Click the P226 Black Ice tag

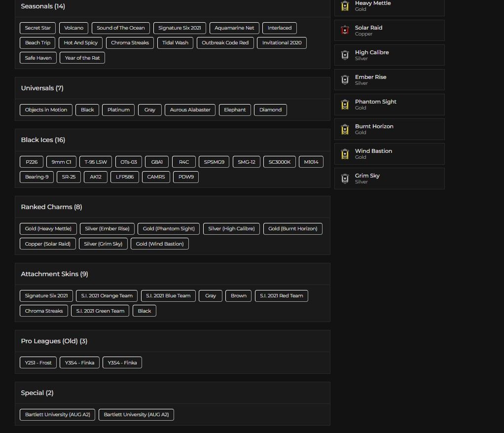[32, 162]
